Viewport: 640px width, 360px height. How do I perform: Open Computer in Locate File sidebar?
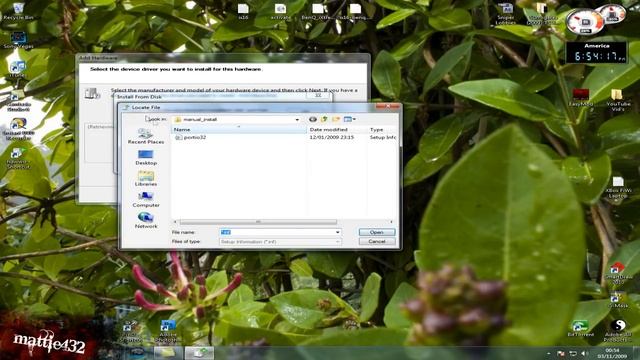tap(146, 200)
